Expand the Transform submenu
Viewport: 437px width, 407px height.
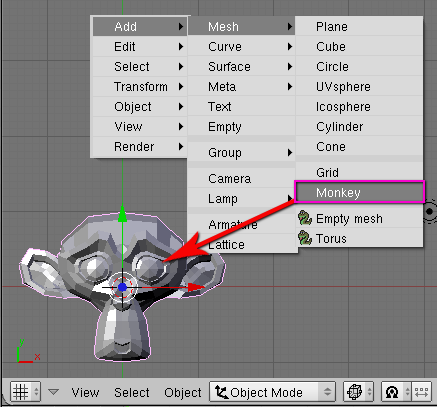coord(140,86)
